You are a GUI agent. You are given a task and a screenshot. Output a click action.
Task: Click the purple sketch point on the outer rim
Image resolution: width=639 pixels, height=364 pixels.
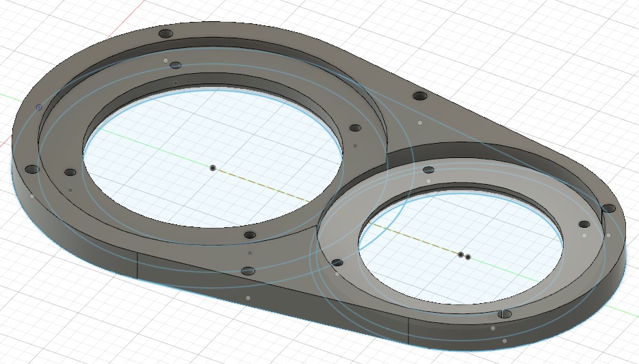coord(39,107)
